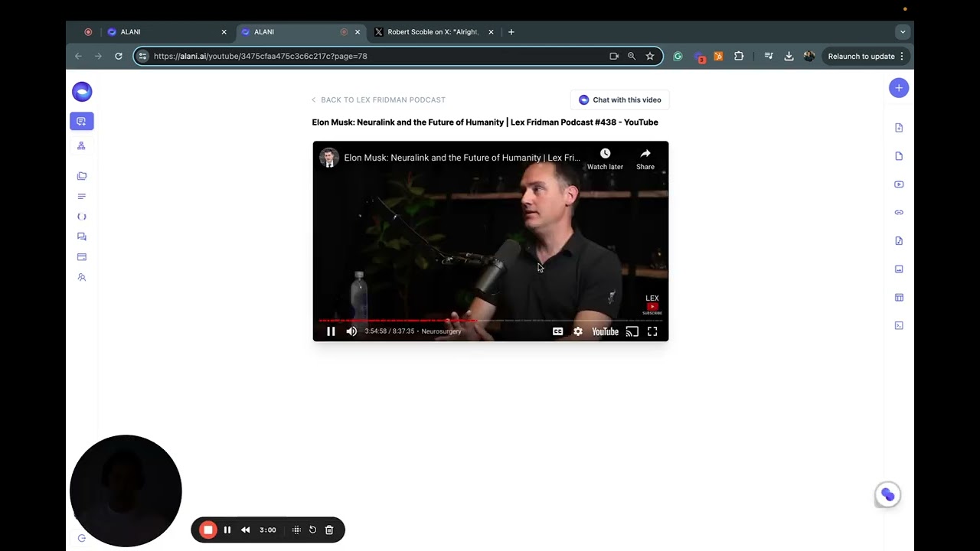Open the conversations bubbles icon in sidebar
The image size is (980, 551).
pos(82,236)
